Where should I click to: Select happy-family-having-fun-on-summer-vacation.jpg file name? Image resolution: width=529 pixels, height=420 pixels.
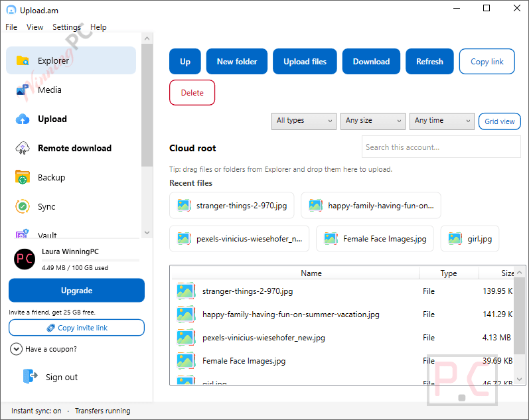291,315
